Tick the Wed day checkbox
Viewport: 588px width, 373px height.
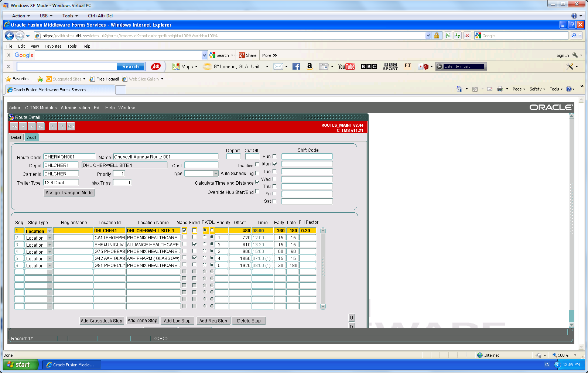pos(275,179)
